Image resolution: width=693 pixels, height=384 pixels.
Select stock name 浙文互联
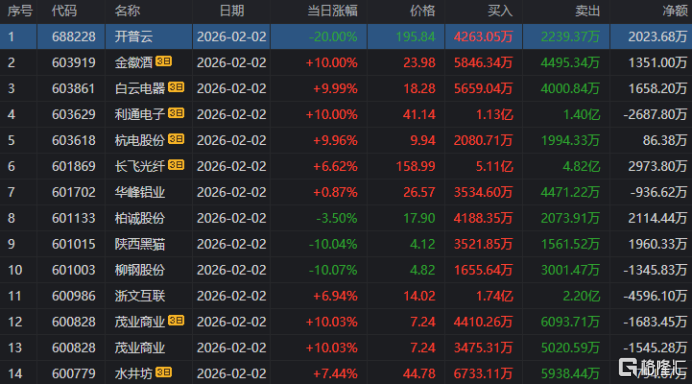click(140, 296)
